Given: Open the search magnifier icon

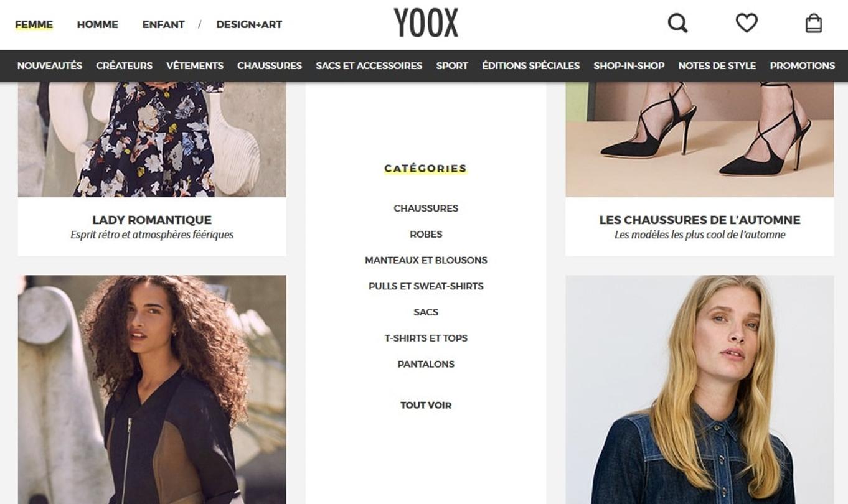Looking at the screenshot, I should (x=677, y=24).
